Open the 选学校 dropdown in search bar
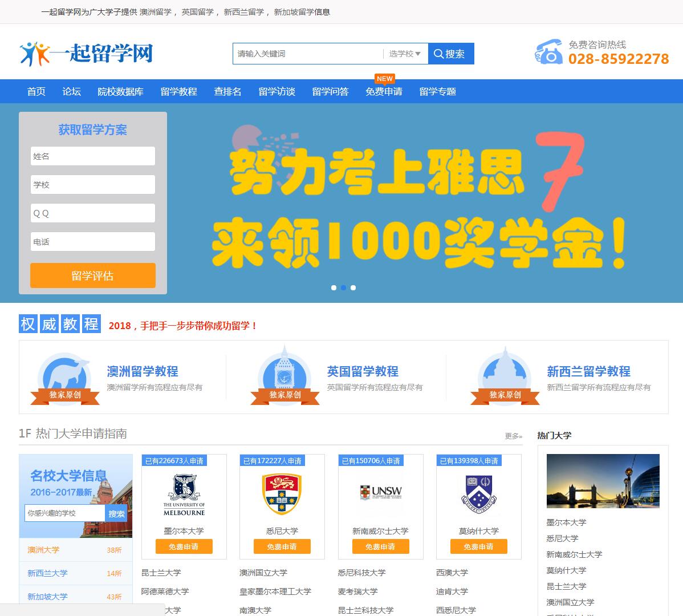The height and width of the screenshot is (616, 683). [x=405, y=54]
